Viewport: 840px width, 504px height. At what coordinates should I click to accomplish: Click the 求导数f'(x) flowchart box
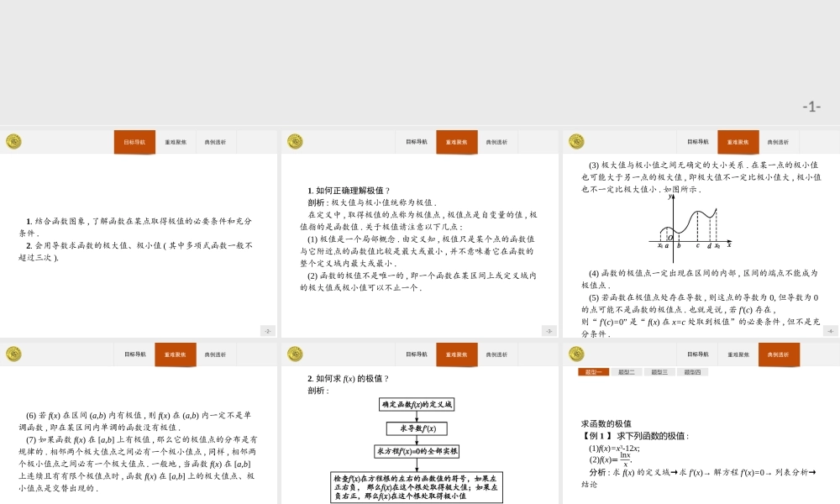[417, 428]
